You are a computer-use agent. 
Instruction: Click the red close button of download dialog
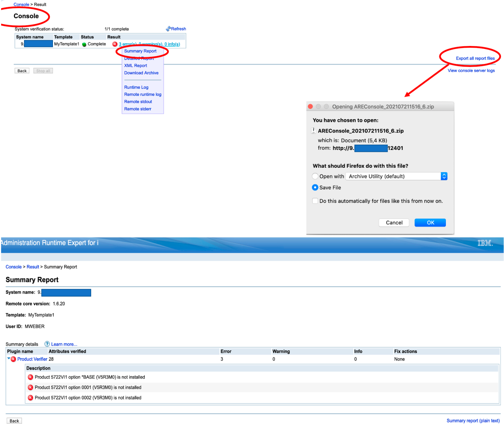310,107
